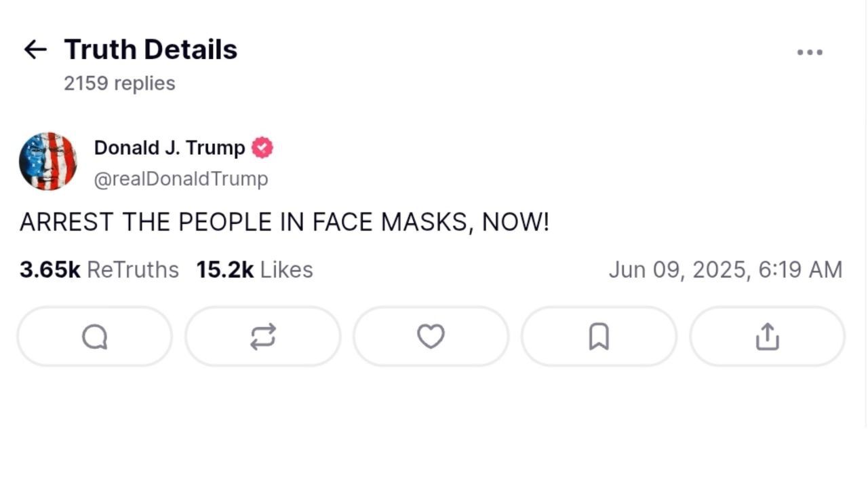Click the page scrollbar on the right edge
Screen dimensions: 868x488
tap(866, 204)
